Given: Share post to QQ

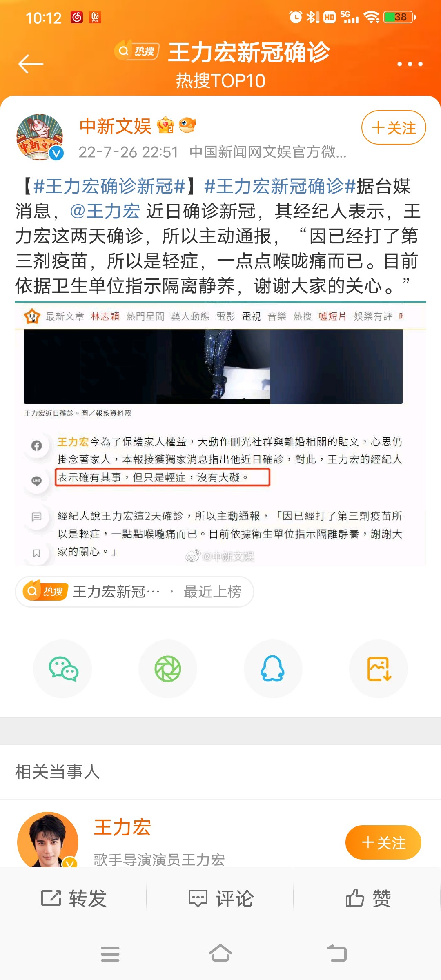Looking at the screenshot, I should click(273, 669).
